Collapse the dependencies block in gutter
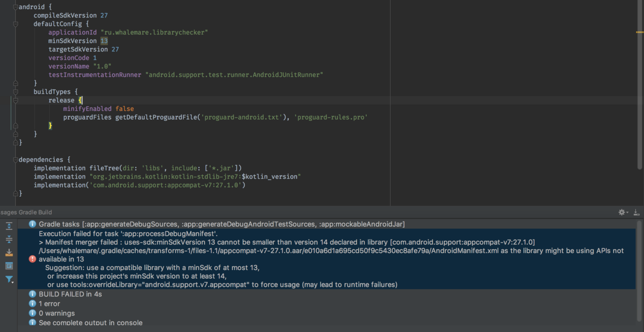Screen dimensions: 644x332 pyautogui.click(x=15, y=160)
